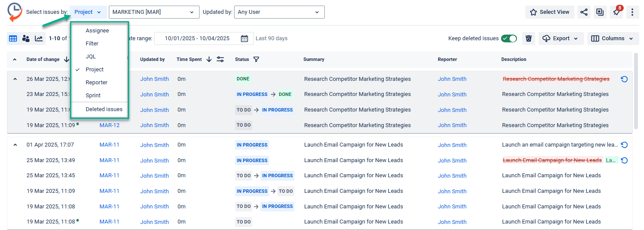Select JQL from the dropdown menu
Screen dimensions: 644x230
click(91, 57)
